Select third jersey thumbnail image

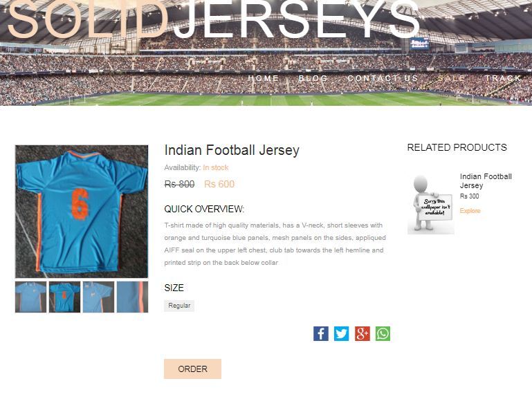98,297
